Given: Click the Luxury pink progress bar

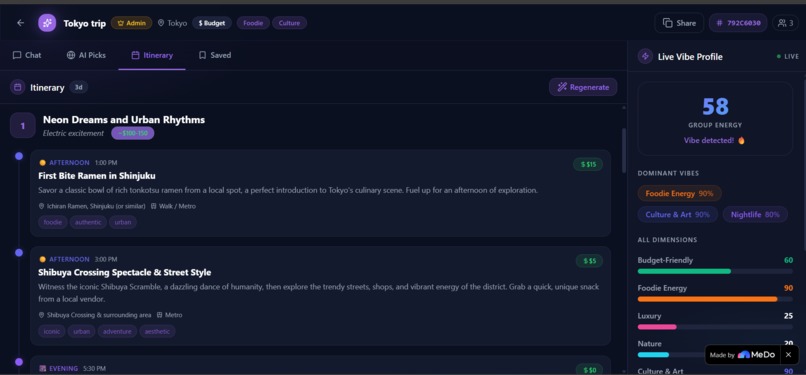Looking at the screenshot, I should (715, 327).
